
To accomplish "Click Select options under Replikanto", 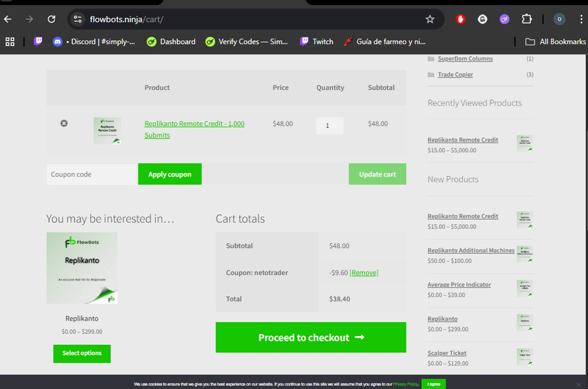I will coord(82,353).
